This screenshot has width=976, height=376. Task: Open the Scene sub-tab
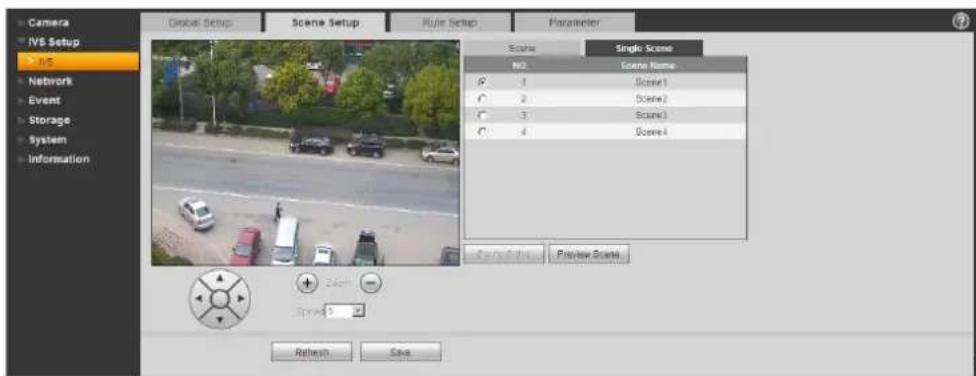pyautogui.click(x=522, y=48)
